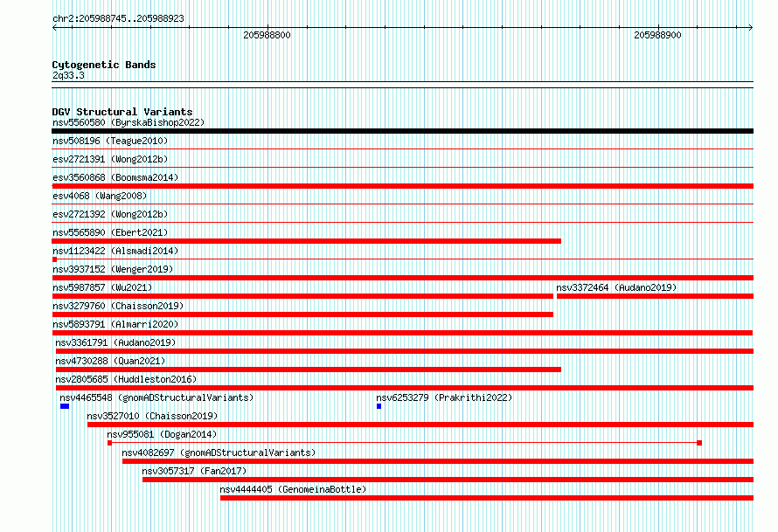
Task: Click the nsv4444405 (GenomeinaBottle) label
Action: 293,489
